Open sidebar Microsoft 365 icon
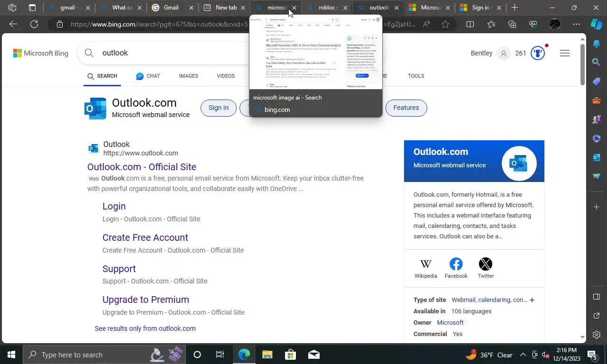607x364 pixels. tap(597, 138)
